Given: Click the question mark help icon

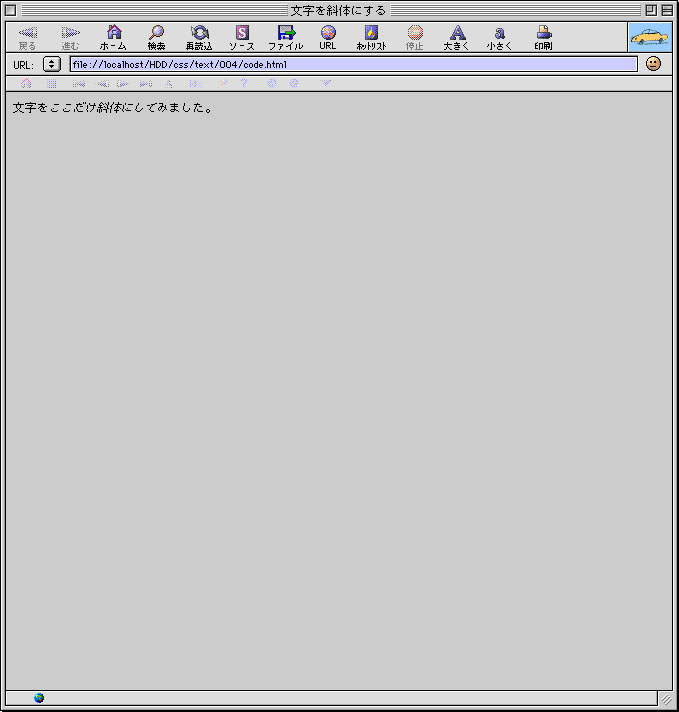Looking at the screenshot, I should (244, 83).
